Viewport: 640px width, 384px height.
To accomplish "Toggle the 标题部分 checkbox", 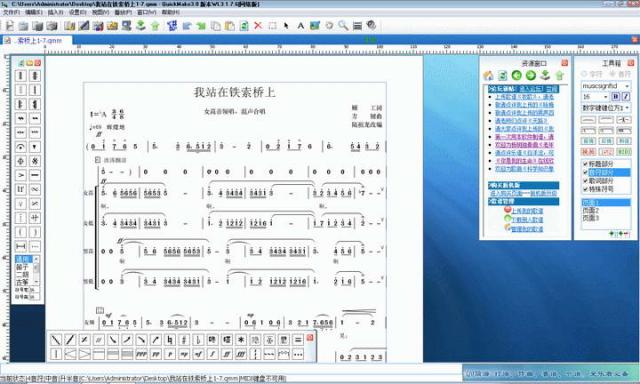I will (585, 164).
